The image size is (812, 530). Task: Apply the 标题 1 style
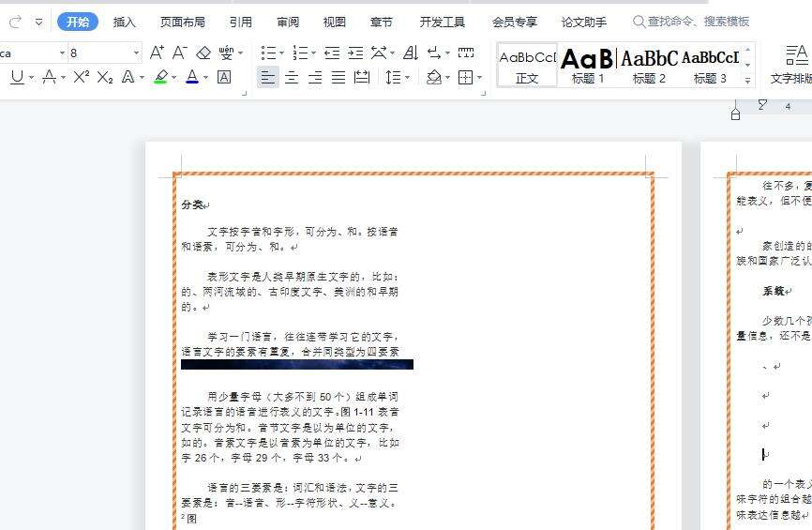point(588,66)
